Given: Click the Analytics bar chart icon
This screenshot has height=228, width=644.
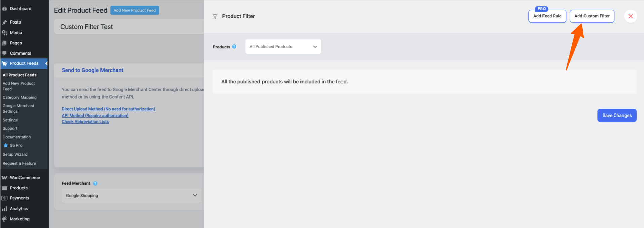Looking at the screenshot, I should (5, 209).
